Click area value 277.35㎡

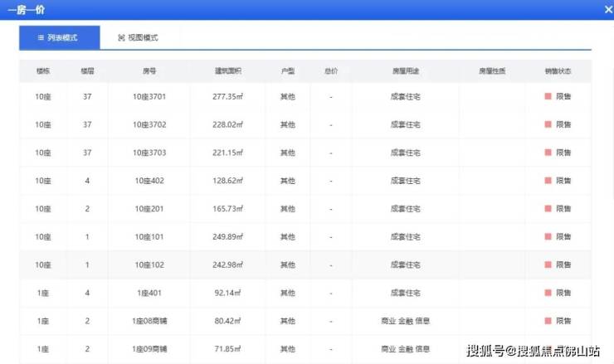click(x=227, y=96)
